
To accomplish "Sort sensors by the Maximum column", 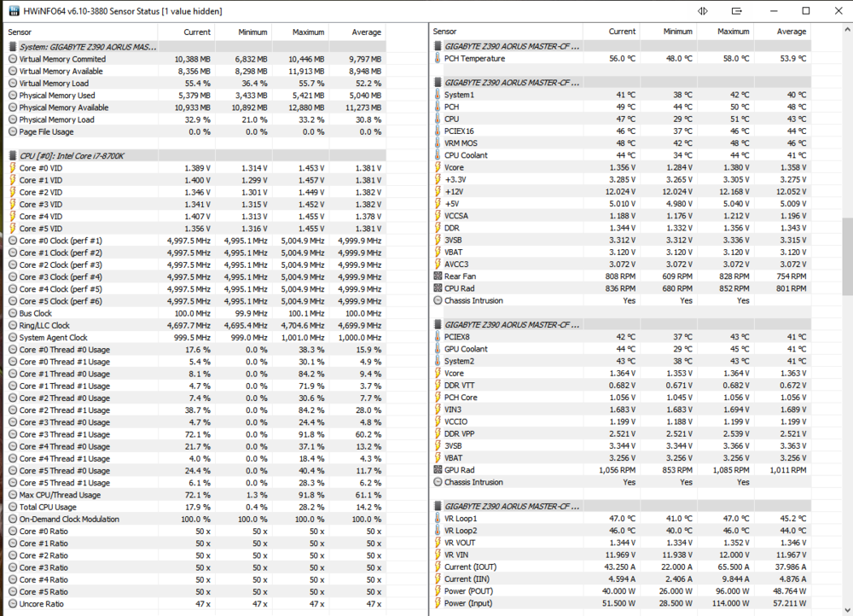I will (307, 32).
